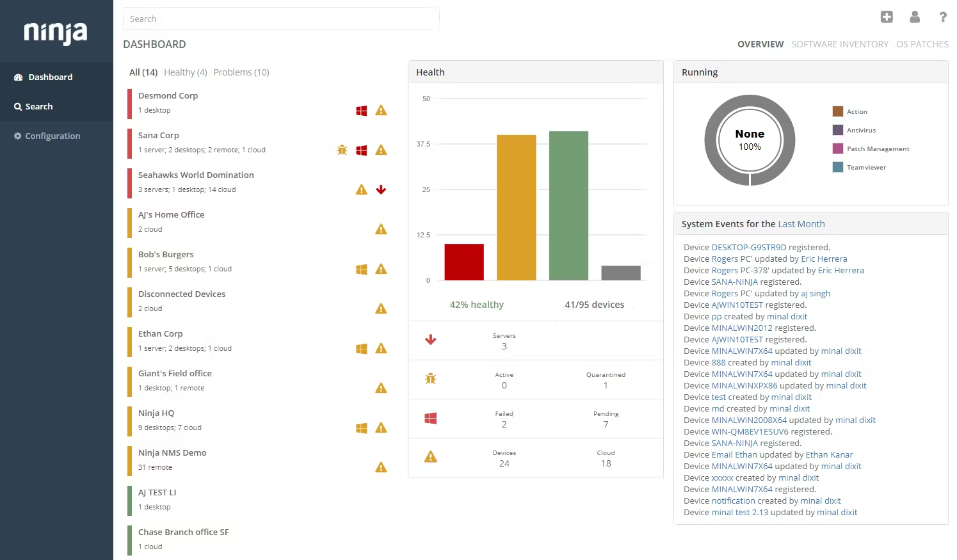Click the bug icon next to Sana Corp

click(341, 150)
